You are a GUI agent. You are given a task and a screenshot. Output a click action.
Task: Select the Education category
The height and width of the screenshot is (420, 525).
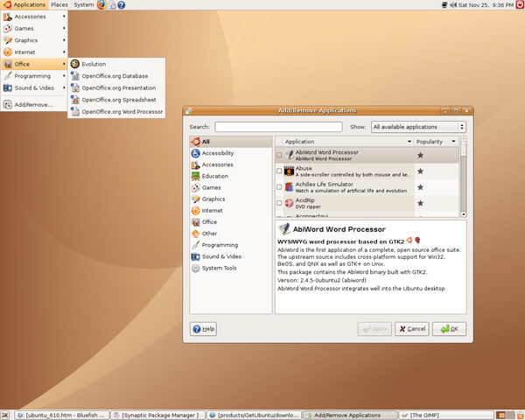tap(231, 176)
